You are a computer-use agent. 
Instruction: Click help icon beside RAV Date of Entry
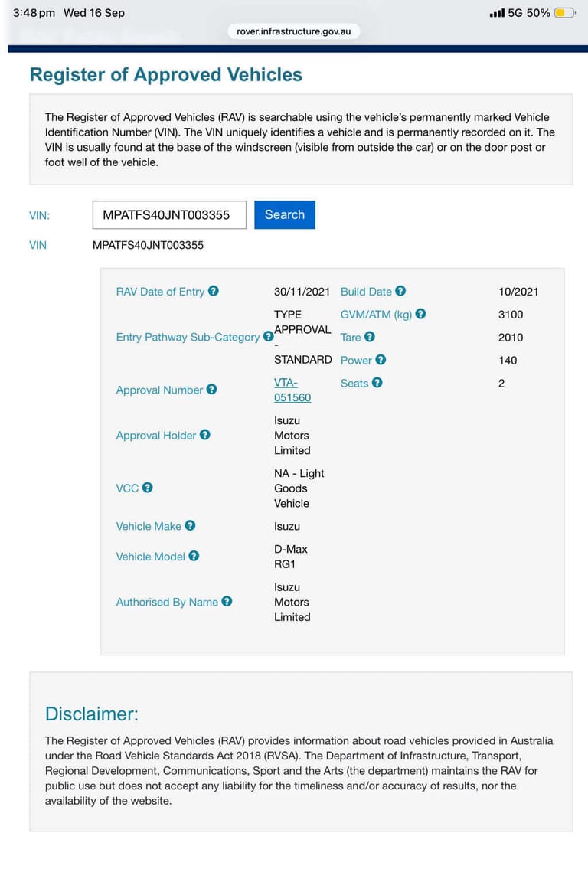[x=214, y=291]
